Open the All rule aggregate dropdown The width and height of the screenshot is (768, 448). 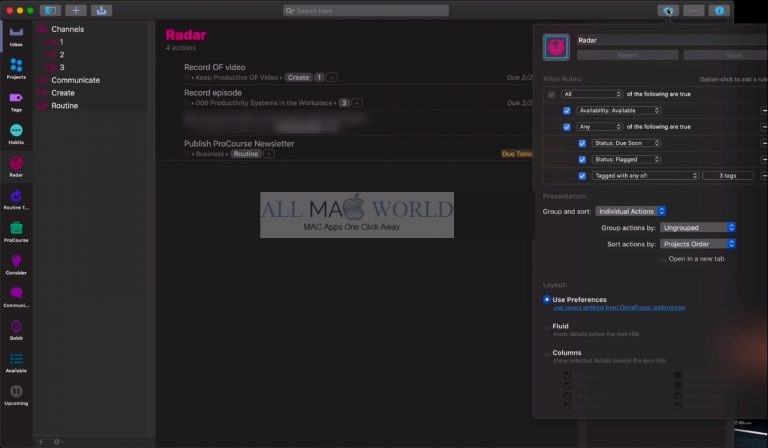tap(592, 94)
